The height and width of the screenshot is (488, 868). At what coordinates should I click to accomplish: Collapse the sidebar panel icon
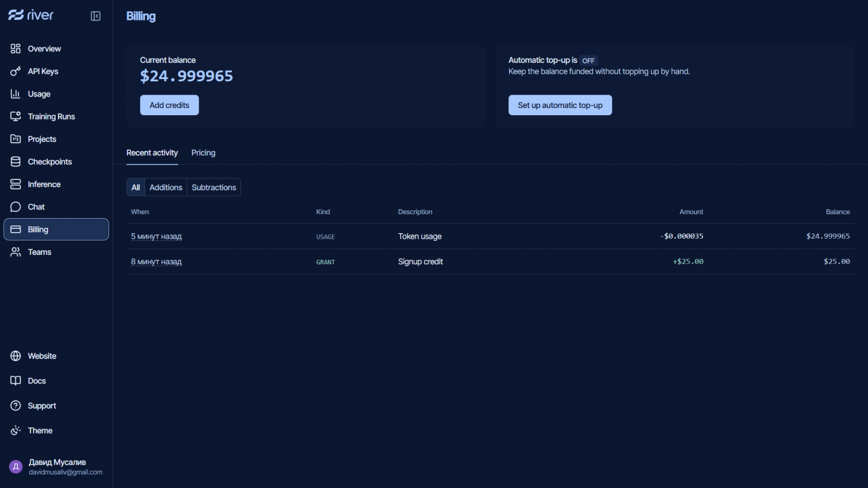click(x=96, y=16)
